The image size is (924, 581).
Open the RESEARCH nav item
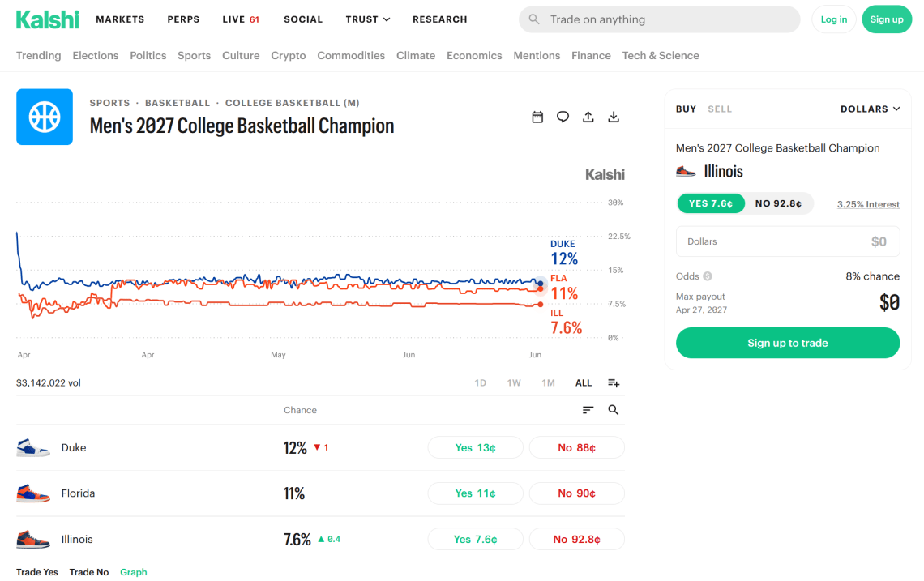[x=439, y=19]
